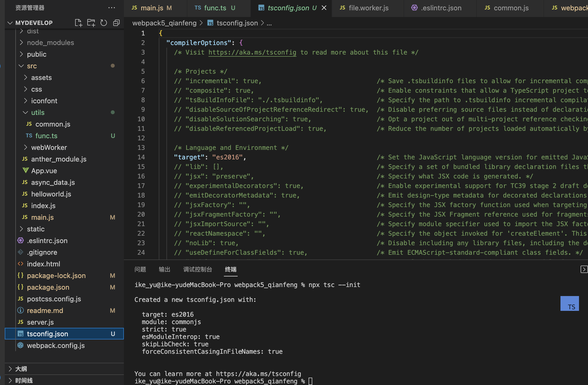588x385 pixels.
Task: Click the New File icon in explorer header
Action: (x=78, y=23)
